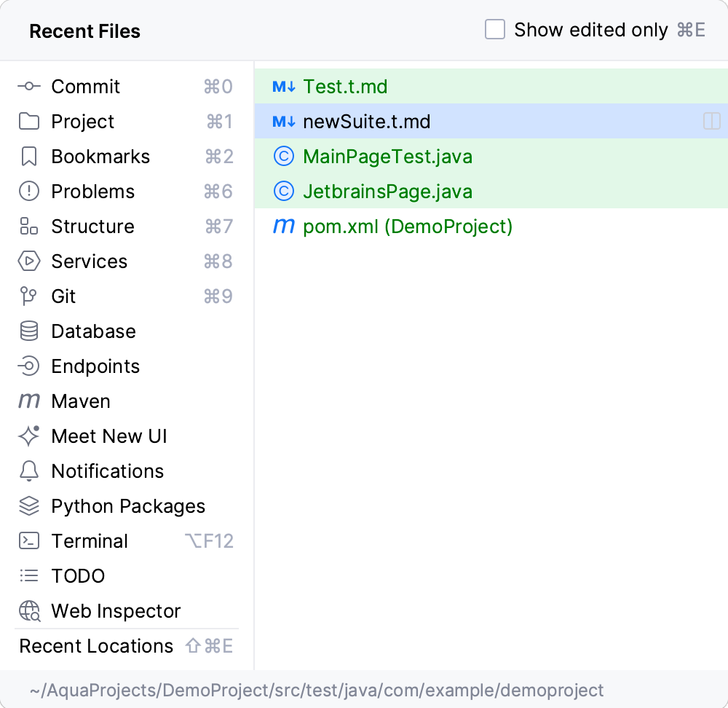This screenshot has width=728, height=708.
Task: Open the Notifications entry
Action: click(107, 471)
